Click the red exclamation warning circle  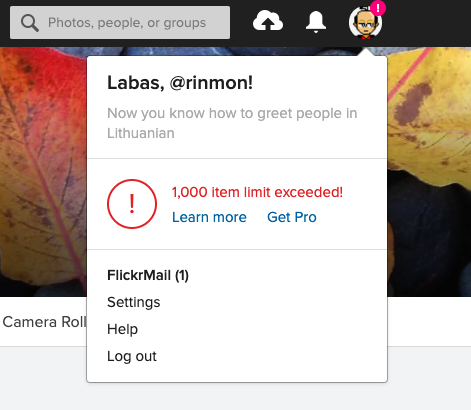pyautogui.click(x=132, y=204)
